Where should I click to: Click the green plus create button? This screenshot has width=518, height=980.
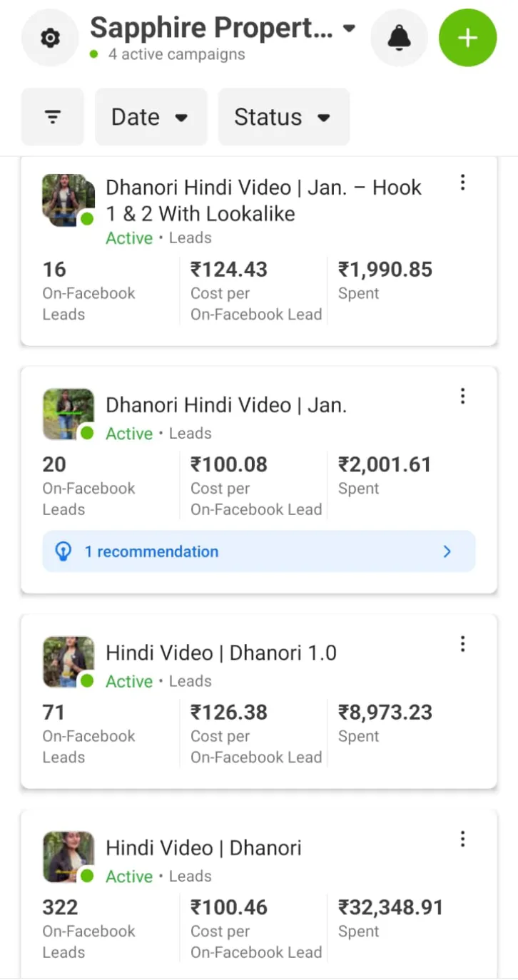point(467,39)
